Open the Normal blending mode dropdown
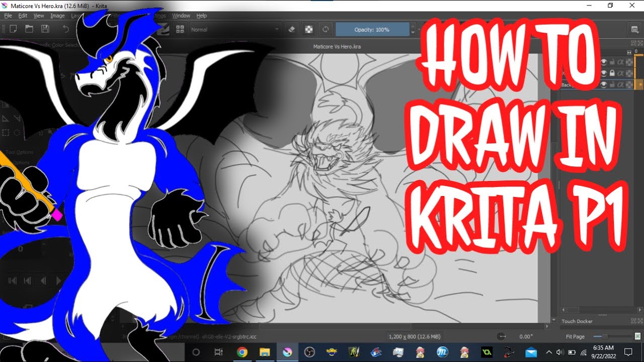 (x=234, y=30)
